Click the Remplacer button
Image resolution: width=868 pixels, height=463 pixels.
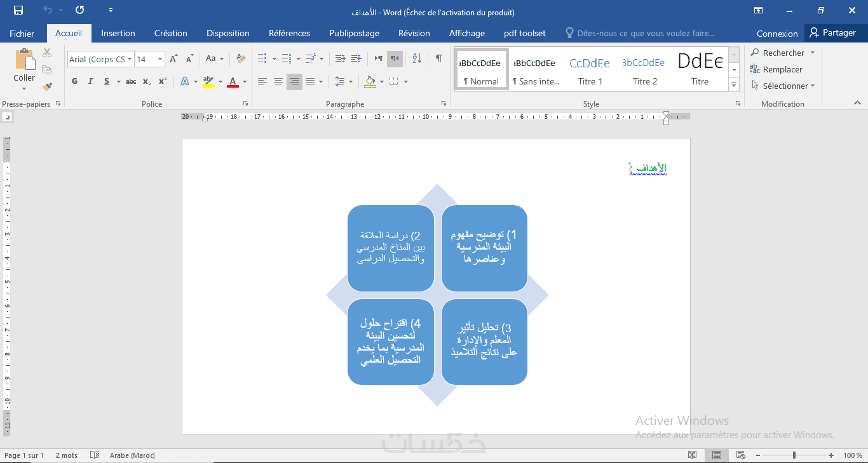pyautogui.click(x=776, y=69)
